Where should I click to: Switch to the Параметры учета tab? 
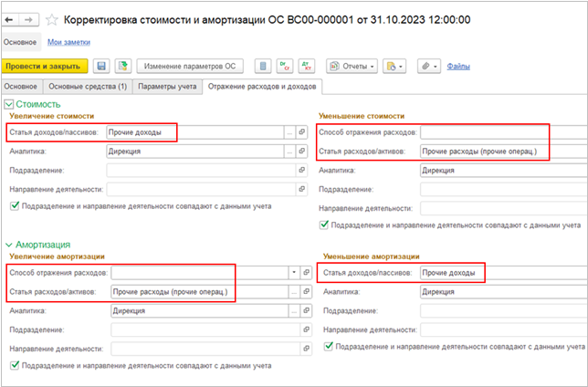[x=167, y=87]
